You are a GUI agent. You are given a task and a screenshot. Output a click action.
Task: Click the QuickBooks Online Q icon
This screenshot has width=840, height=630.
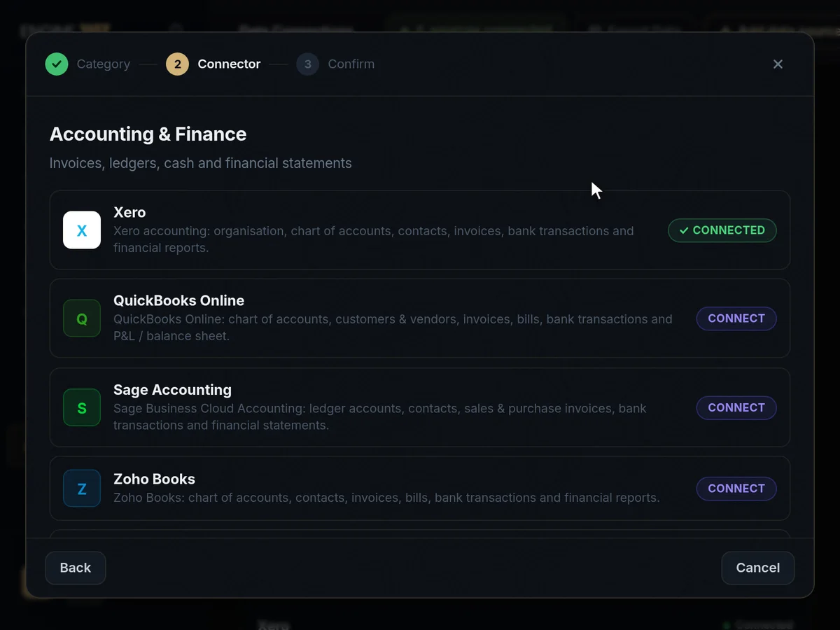tap(82, 318)
